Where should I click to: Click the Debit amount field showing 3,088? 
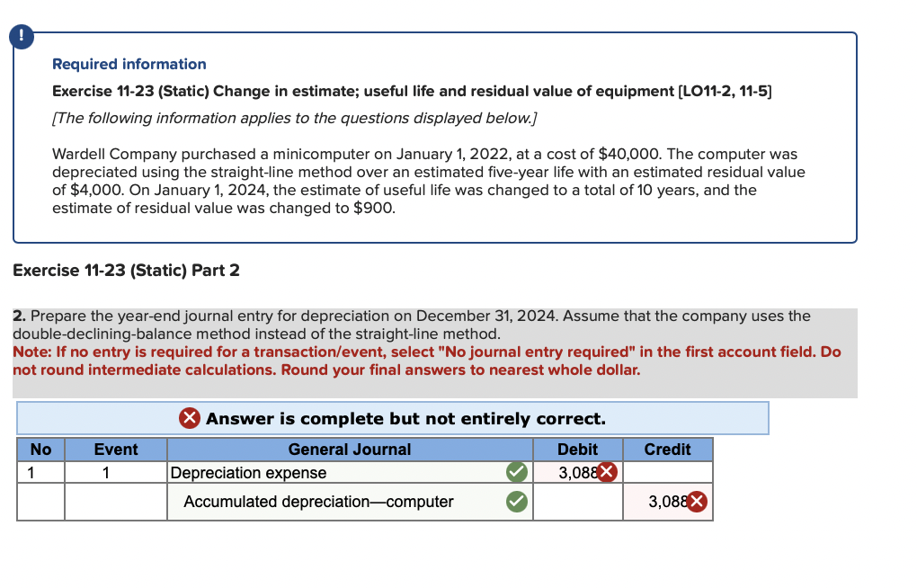pos(575,472)
